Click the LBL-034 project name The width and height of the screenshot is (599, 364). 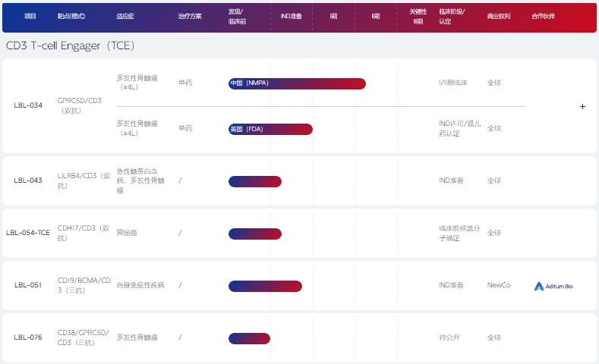(x=28, y=105)
